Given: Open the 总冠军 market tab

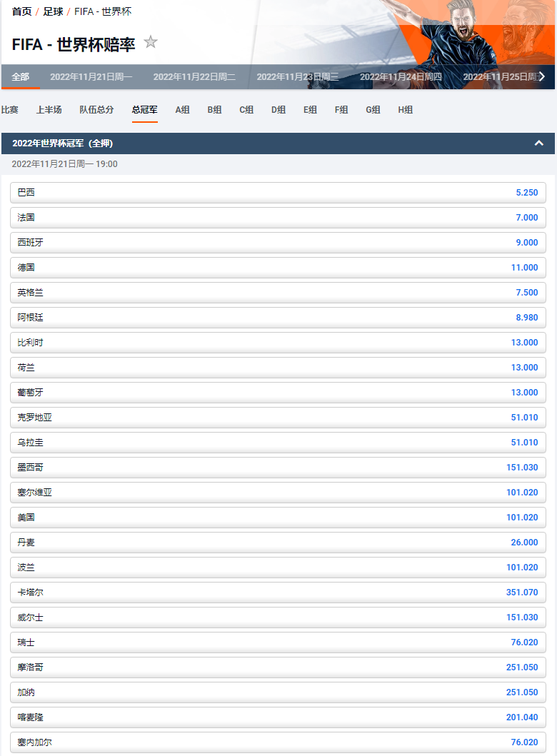Looking at the screenshot, I should (x=145, y=110).
